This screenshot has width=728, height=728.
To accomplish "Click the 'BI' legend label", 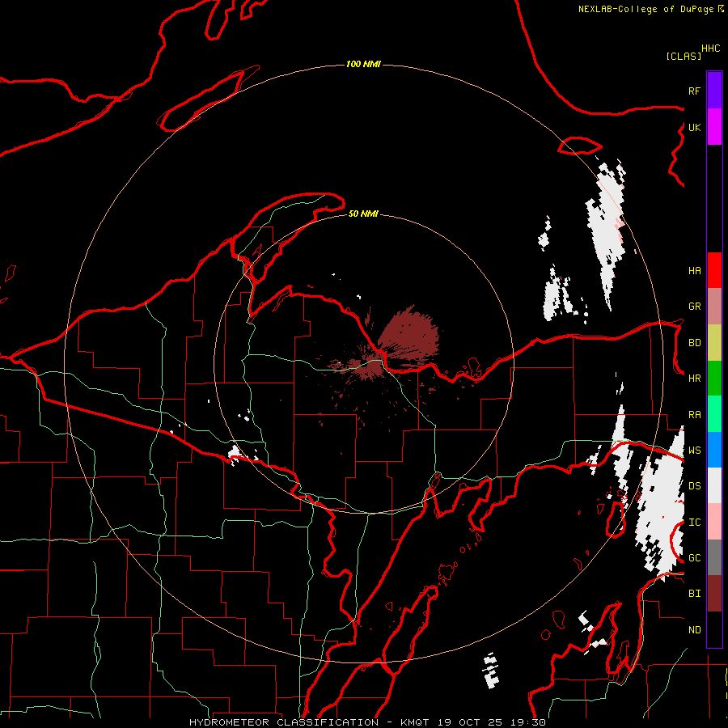I will [694, 594].
